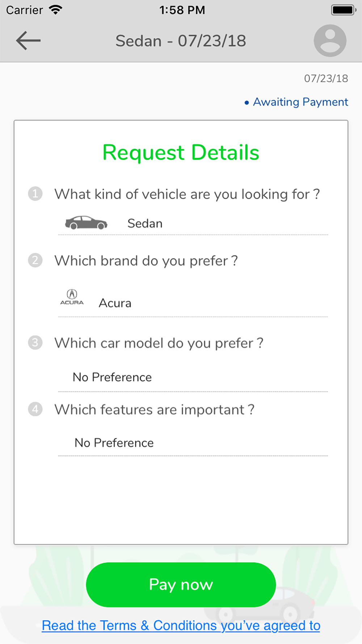Select the step 4 number badge

[35, 409]
